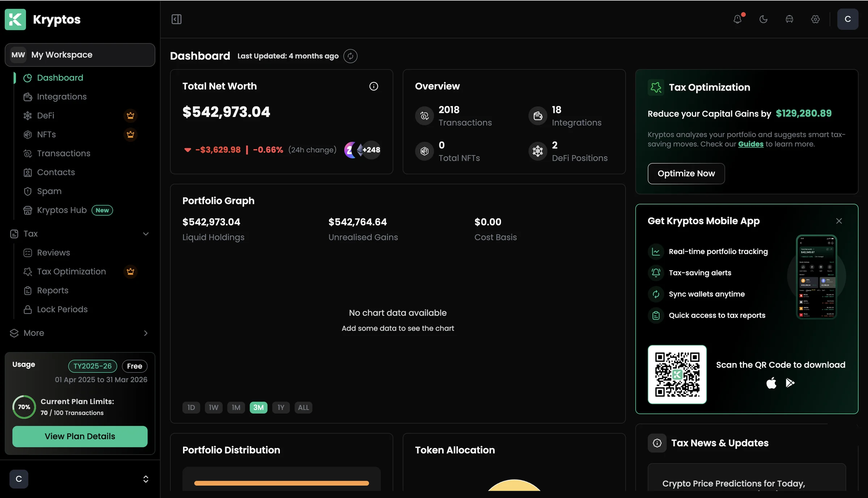
Task: Click the Optimize Now button
Action: tap(686, 174)
